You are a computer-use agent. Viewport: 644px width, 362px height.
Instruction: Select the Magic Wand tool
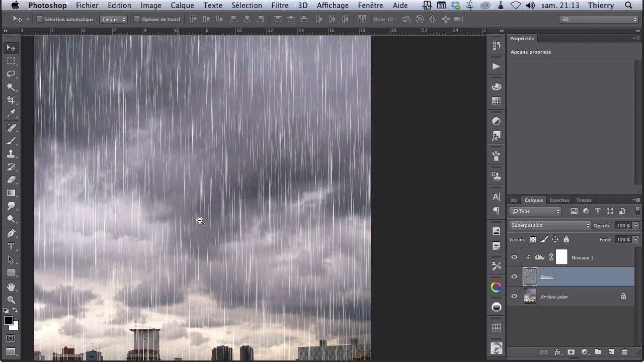tap(11, 87)
